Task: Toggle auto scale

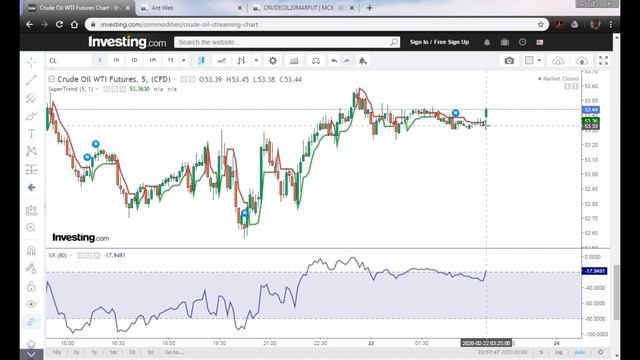Action: point(580,352)
